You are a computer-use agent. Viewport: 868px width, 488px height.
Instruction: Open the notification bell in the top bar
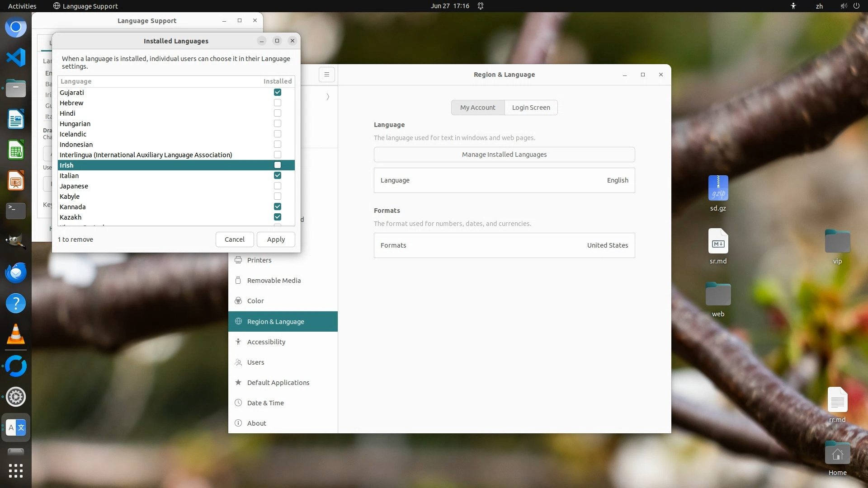(481, 6)
